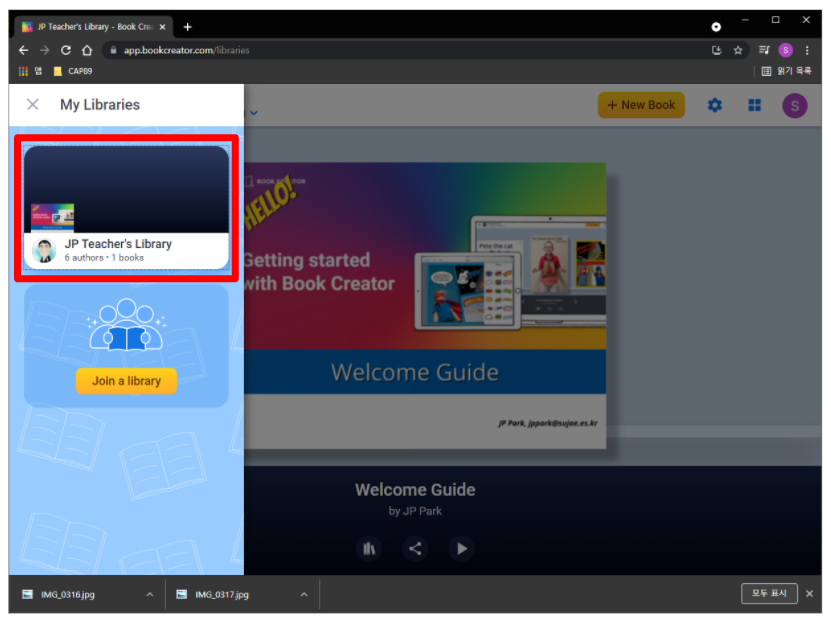Image resolution: width=831 pixels, height=620 pixels.
Task: Expand the library dropdown chevron
Action: (254, 112)
